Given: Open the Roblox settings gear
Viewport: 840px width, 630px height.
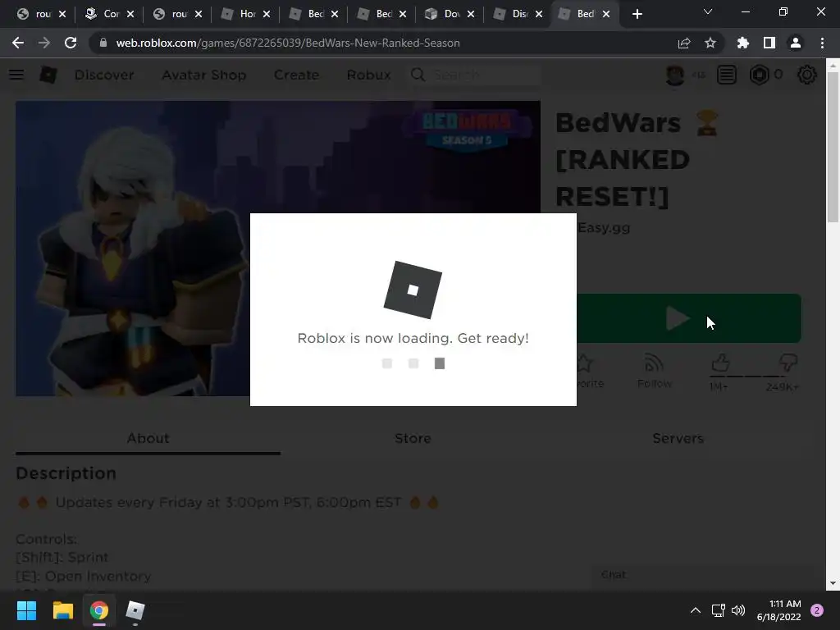Looking at the screenshot, I should point(807,75).
